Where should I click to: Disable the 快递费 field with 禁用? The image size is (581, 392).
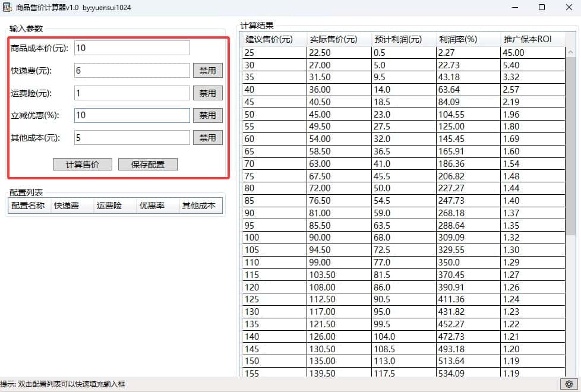click(x=207, y=71)
